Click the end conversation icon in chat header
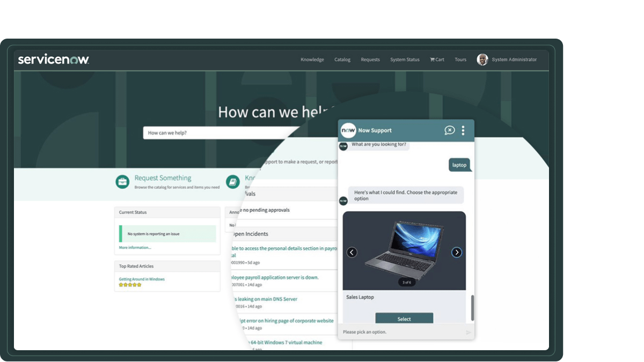The width and height of the screenshot is (644, 362). 450,130
